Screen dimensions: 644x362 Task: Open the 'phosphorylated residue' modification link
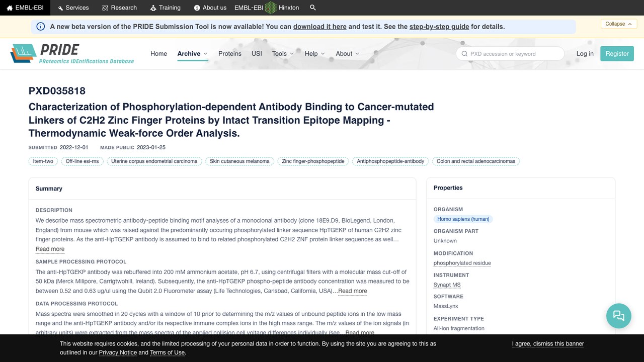[x=462, y=263]
